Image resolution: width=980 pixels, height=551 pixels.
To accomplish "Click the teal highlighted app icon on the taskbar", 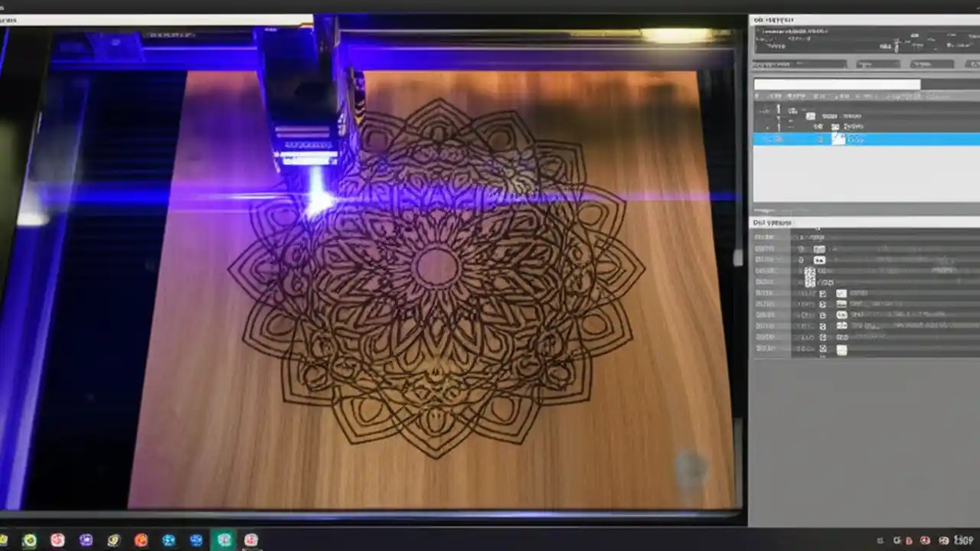I will (x=224, y=540).
